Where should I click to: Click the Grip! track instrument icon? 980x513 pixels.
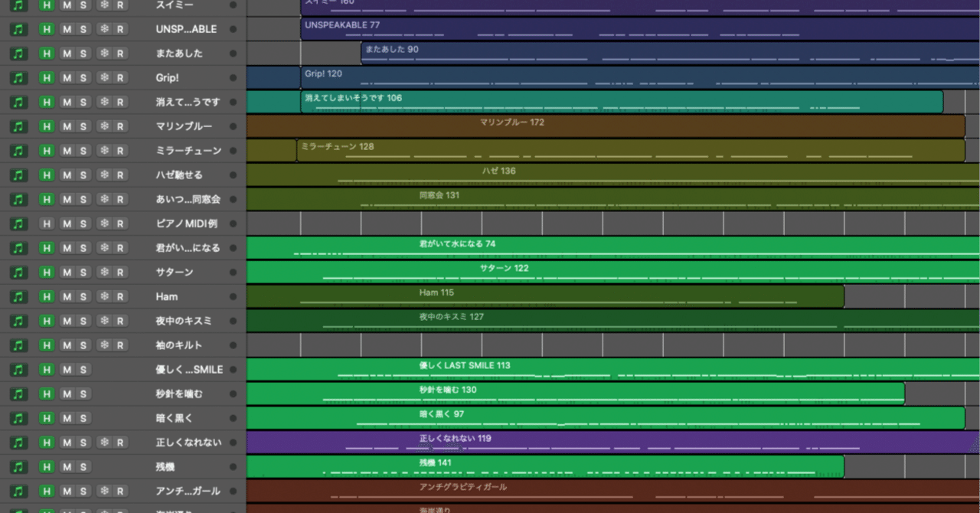point(20,78)
